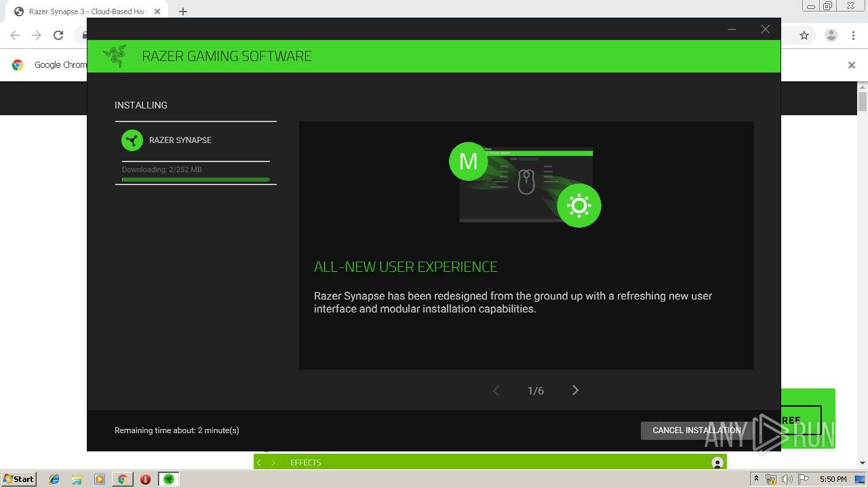The height and width of the screenshot is (488, 868).
Task: Click the Razer Synapse green icon
Action: (132, 140)
